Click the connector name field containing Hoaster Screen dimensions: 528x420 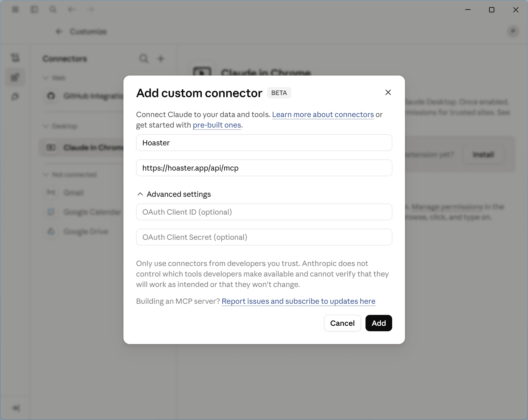pyautogui.click(x=264, y=143)
